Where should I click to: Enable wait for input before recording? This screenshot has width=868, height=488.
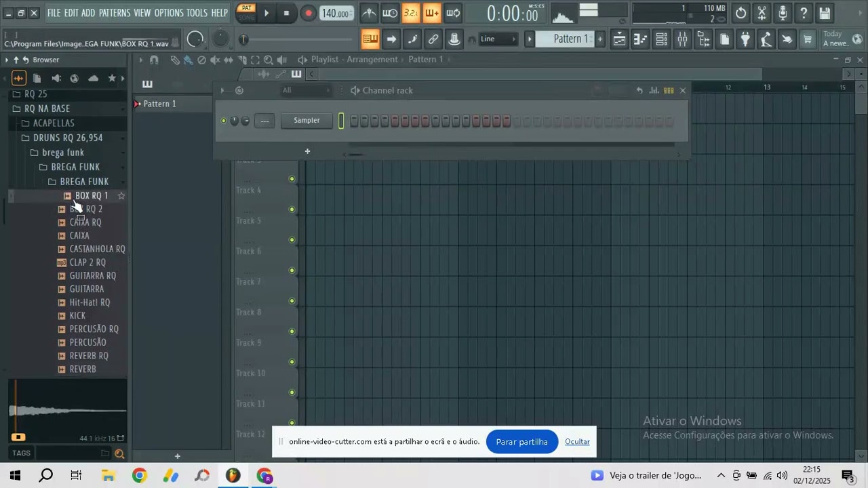pos(390,13)
